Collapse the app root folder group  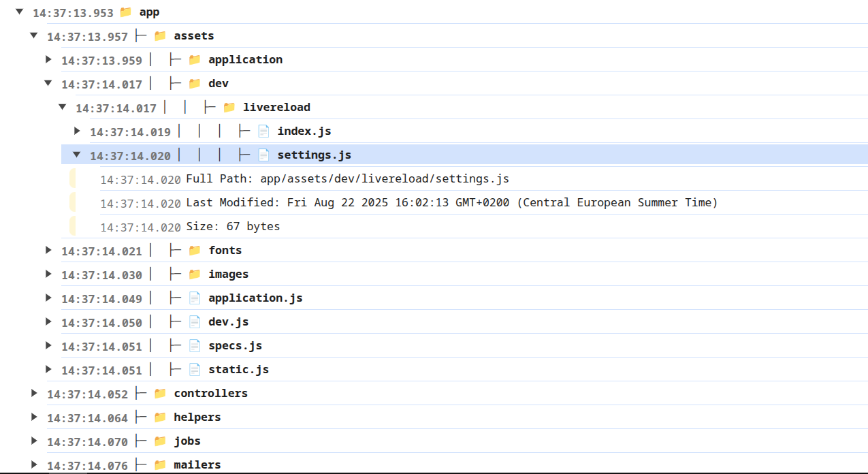click(x=20, y=12)
